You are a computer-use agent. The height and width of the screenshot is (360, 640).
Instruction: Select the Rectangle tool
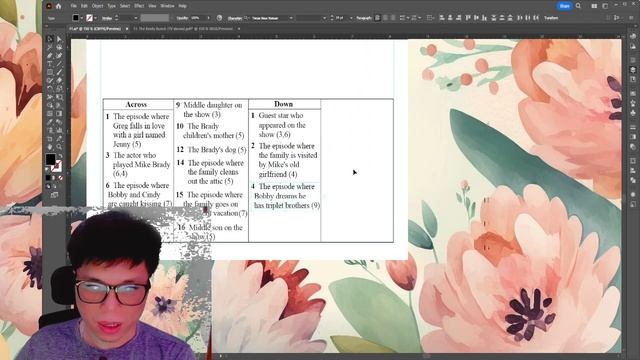(x=50, y=72)
